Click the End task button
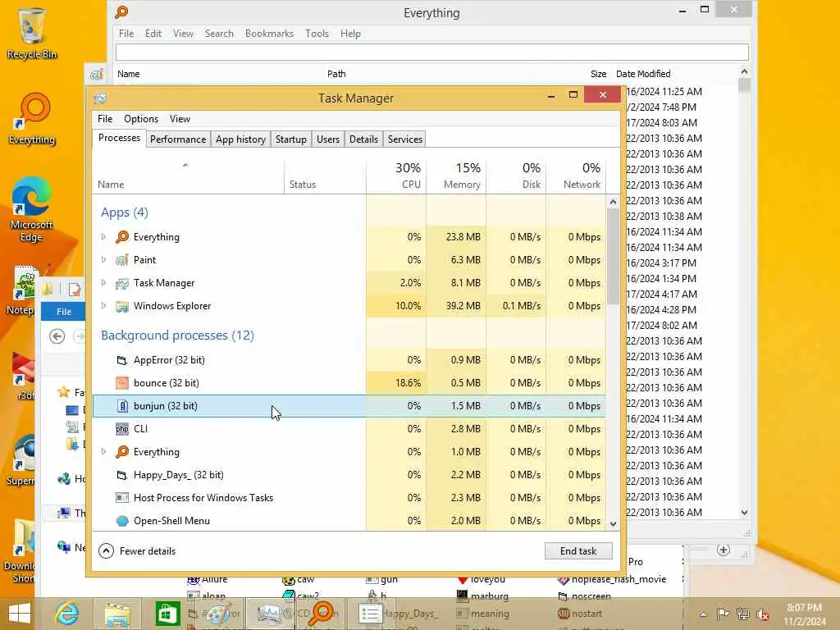 tap(578, 550)
